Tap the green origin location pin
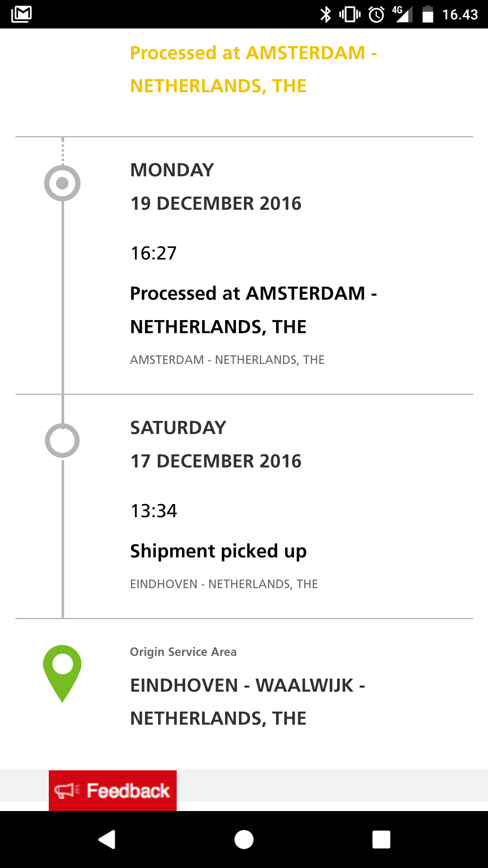Screen dimensions: 488x868 (x=62, y=673)
